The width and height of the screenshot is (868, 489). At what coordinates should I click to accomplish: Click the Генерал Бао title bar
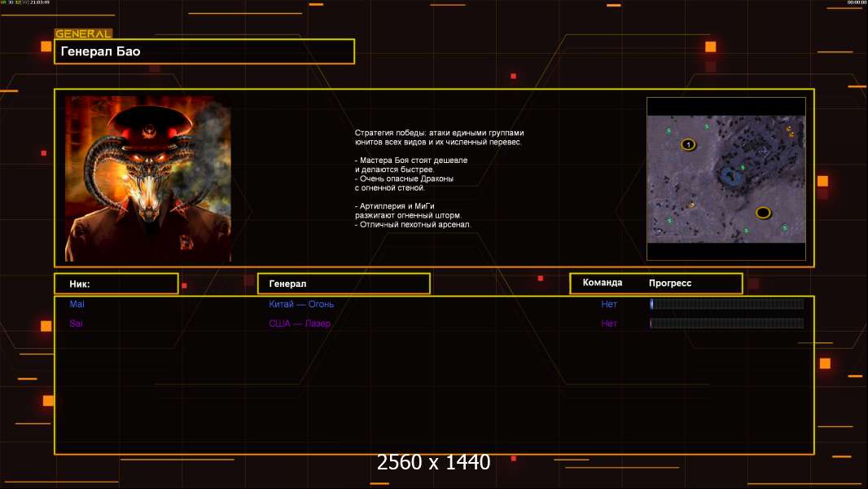point(204,51)
